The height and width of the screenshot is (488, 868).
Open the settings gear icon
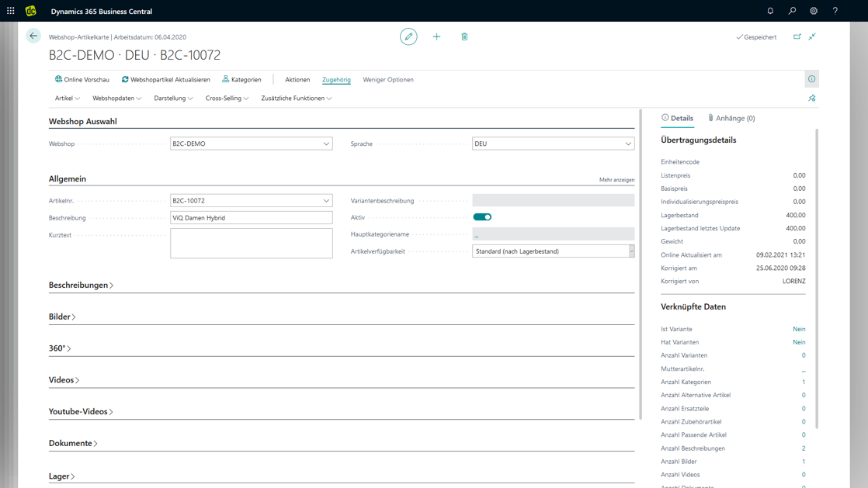pyautogui.click(x=814, y=12)
